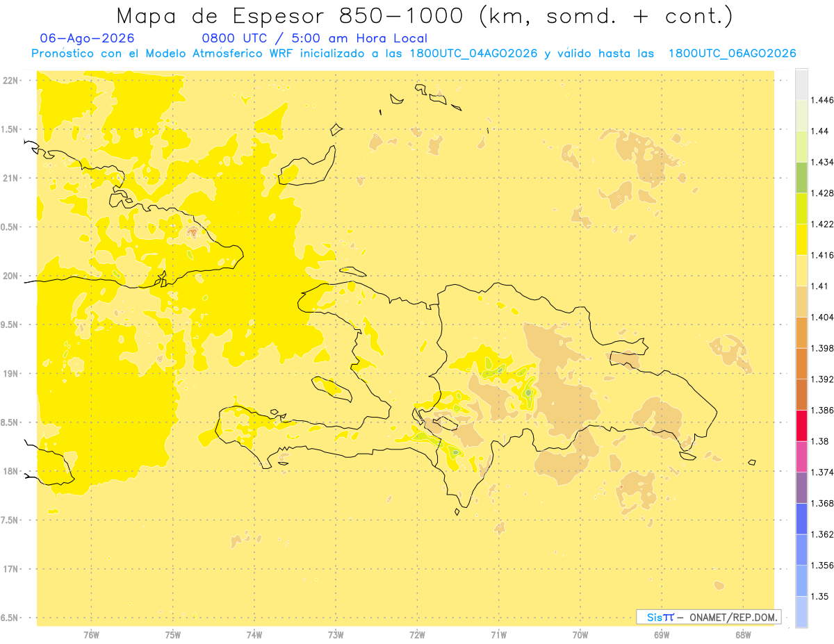Click the colorbar value '1.416'
Screen dimensions: 834x644
coord(824,256)
